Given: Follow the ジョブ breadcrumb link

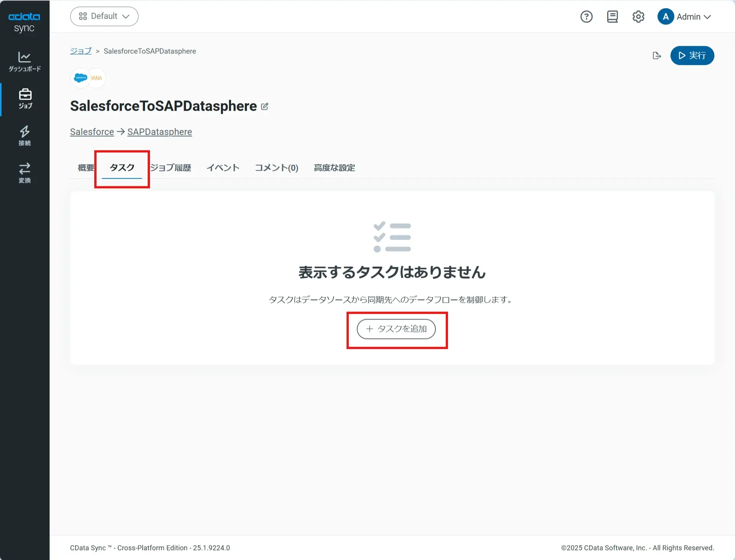Looking at the screenshot, I should click(81, 51).
